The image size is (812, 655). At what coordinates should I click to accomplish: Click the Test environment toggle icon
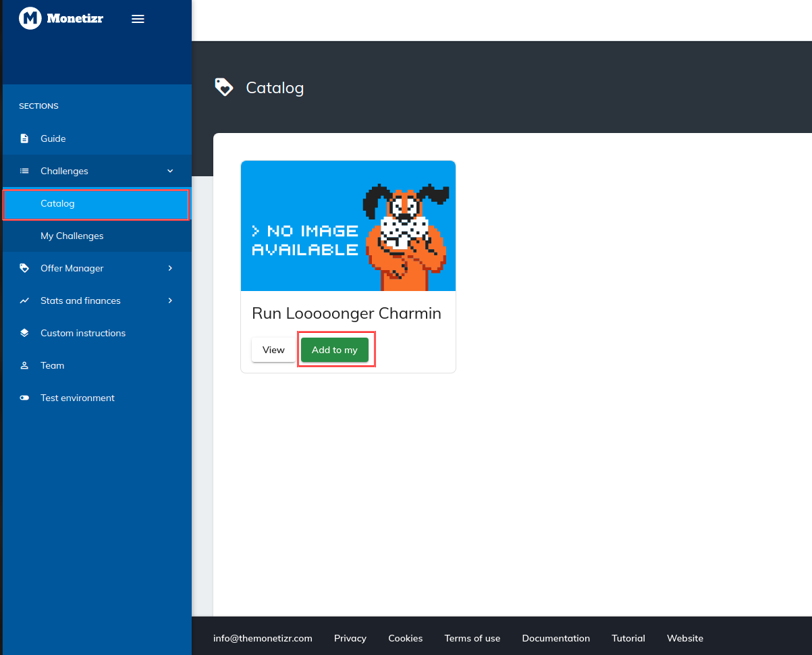[x=24, y=398]
